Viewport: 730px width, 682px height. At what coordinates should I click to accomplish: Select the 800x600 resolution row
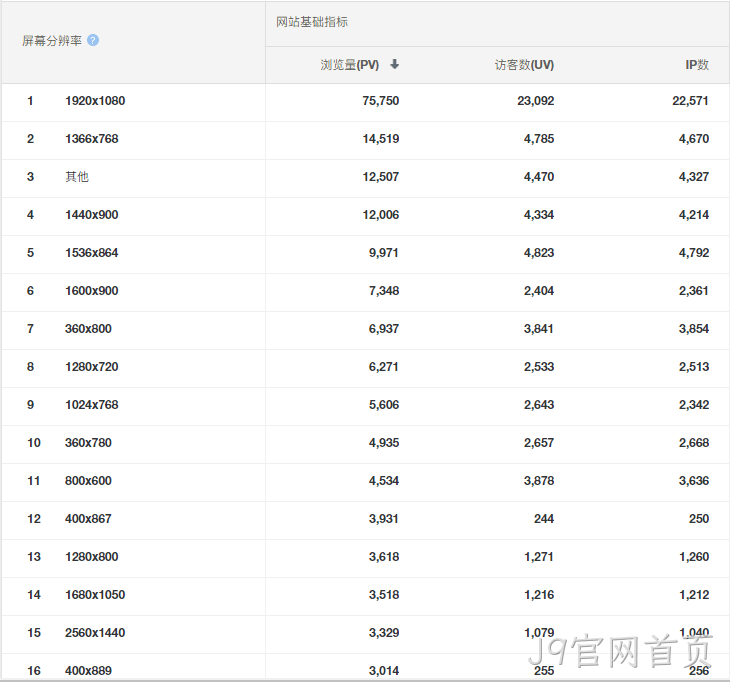coord(365,481)
